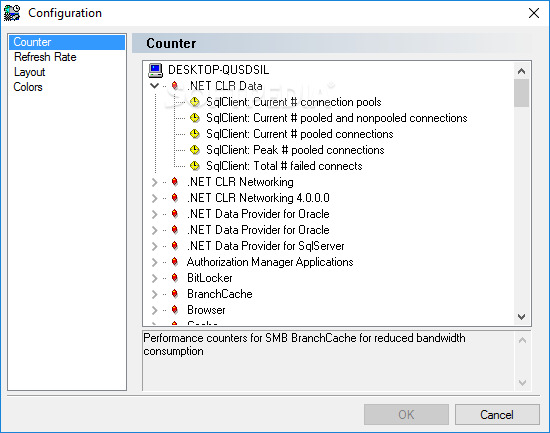Click the counter tree scroll down arrow
Image resolution: width=550 pixels, height=433 pixels.
tap(522, 317)
